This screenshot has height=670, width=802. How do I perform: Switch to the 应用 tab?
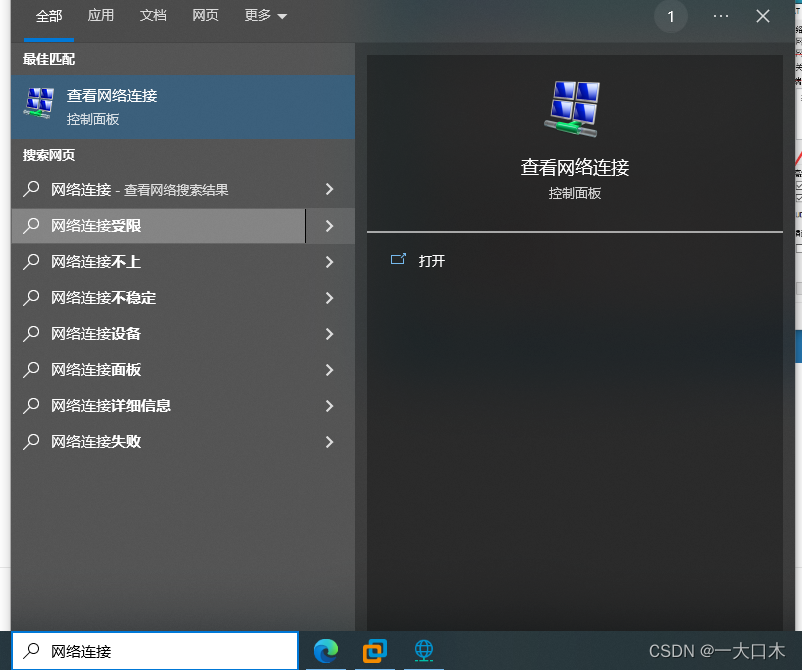coord(100,16)
